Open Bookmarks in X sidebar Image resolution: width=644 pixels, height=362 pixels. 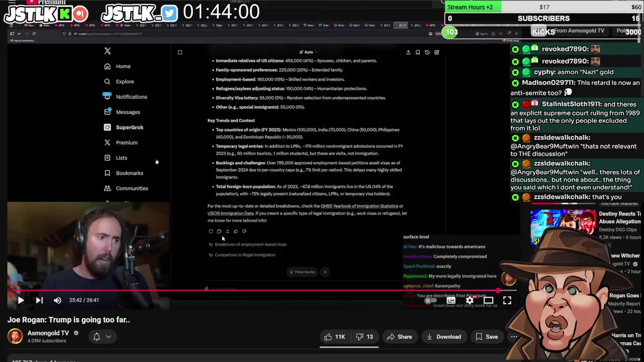[x=124, y=173]
